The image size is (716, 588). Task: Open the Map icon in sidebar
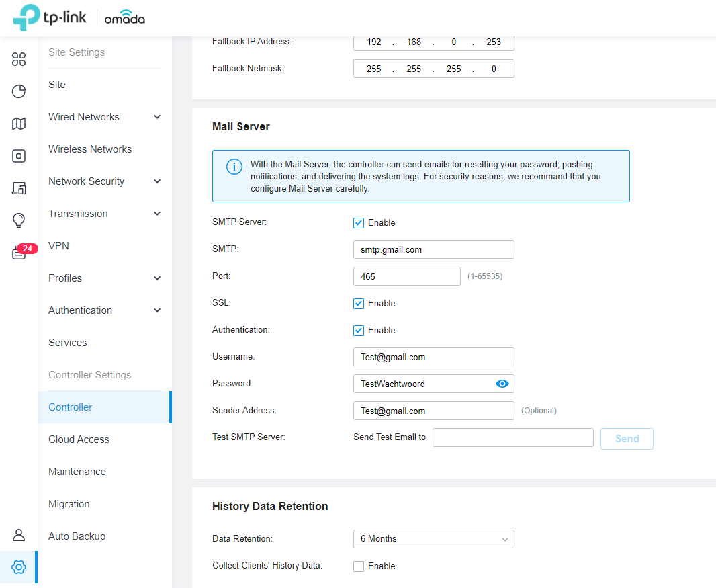tap(19, 124)
